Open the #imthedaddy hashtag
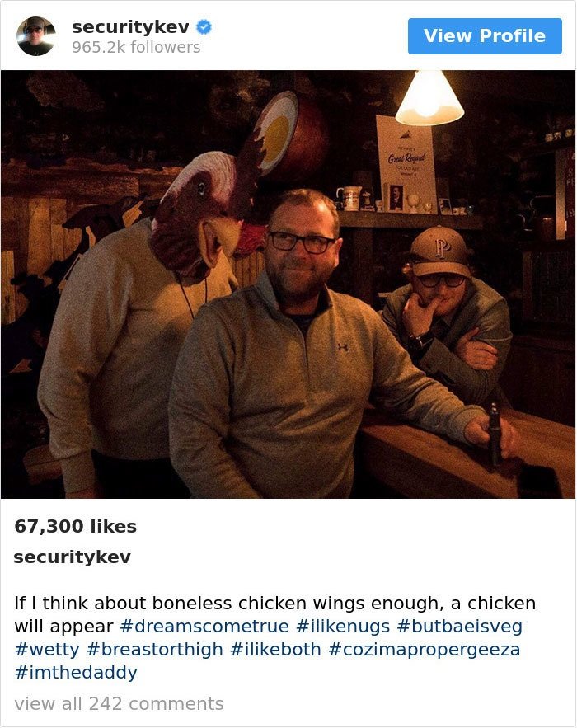Screen dimensions: 577x728 76,672
